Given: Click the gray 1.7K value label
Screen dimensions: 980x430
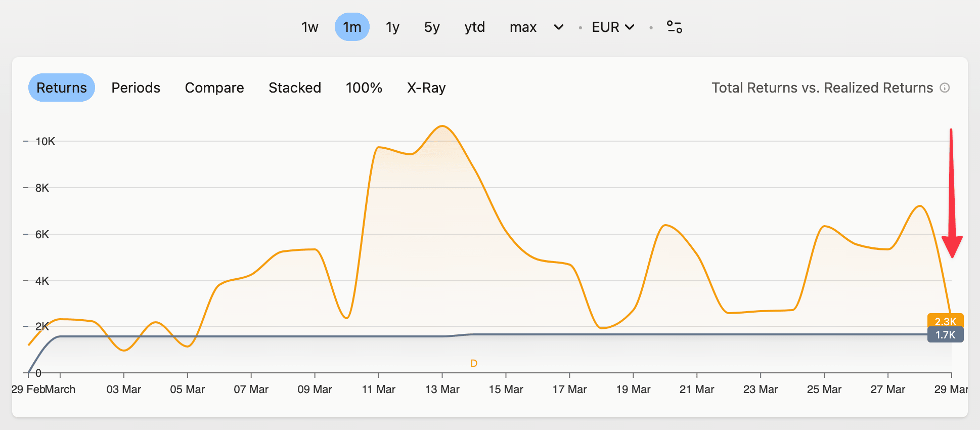Looking at the screenshot, I should pyautogui.click(x=945, y=335).
